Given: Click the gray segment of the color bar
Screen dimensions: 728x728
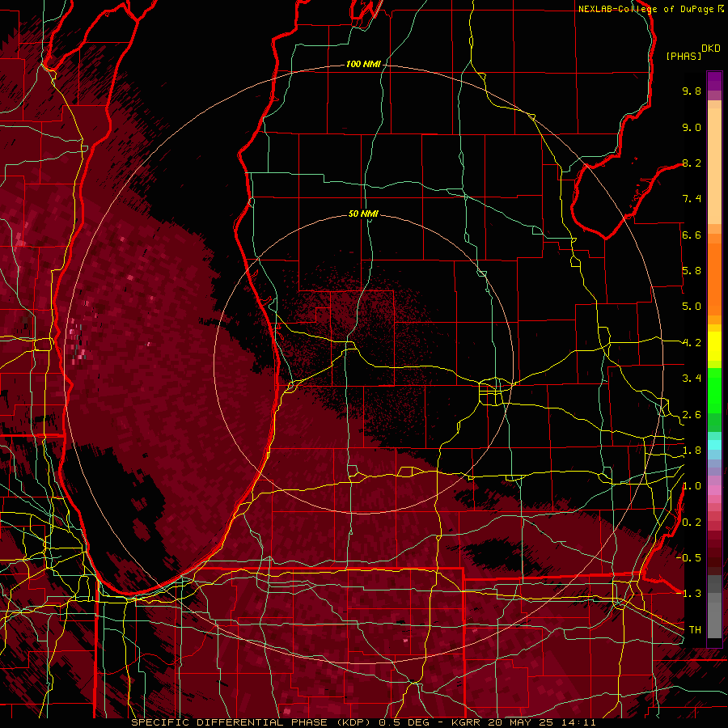Looking at the screenshot, I should pyautogui.click(x=714, y=606).
